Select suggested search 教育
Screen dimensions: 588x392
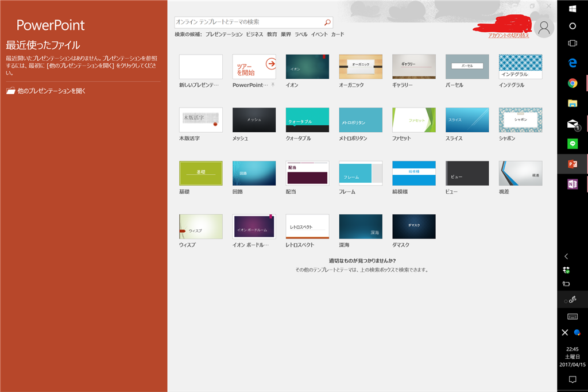[272, 34]
